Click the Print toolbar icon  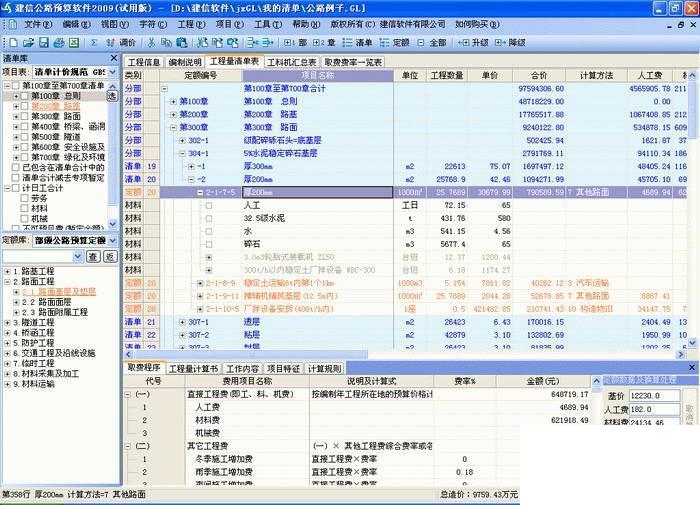pos(58,42)
